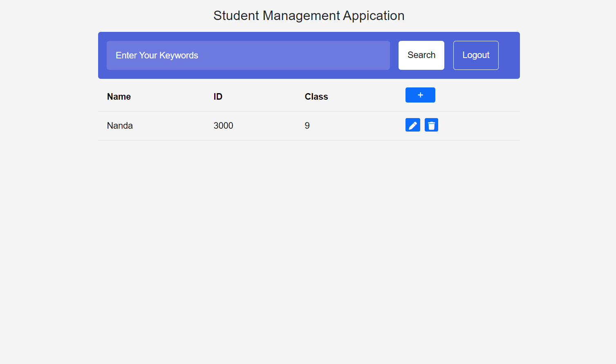Click the Class column header
This screenshot has height=364, width=616.
[316, 97]
